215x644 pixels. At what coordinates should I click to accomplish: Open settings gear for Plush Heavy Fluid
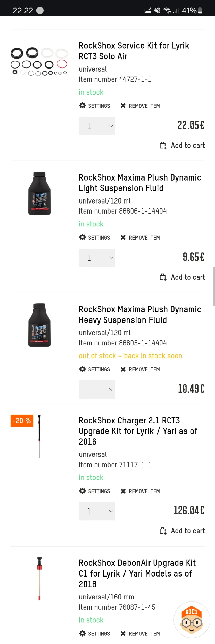pos(82,369)
